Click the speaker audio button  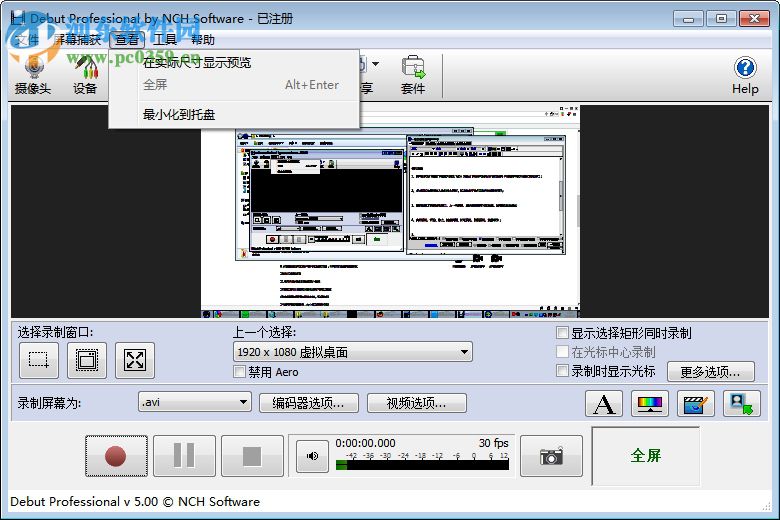[312, 456]
